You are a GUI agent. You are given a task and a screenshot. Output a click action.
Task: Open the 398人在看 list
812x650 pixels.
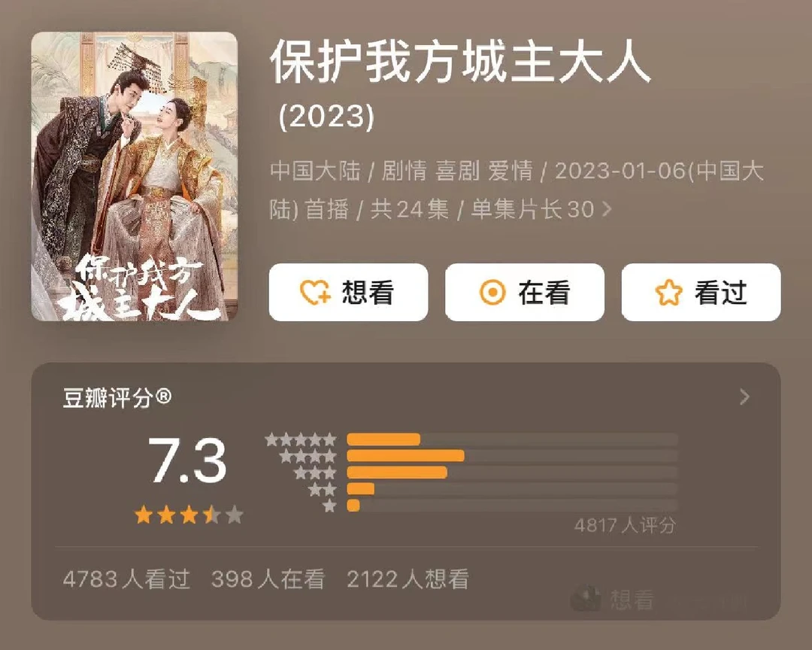(268, 579)
